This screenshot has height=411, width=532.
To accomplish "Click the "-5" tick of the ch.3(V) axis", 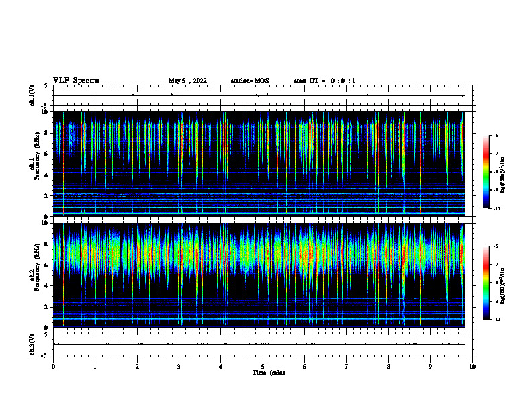I will [x=45, y=355].
